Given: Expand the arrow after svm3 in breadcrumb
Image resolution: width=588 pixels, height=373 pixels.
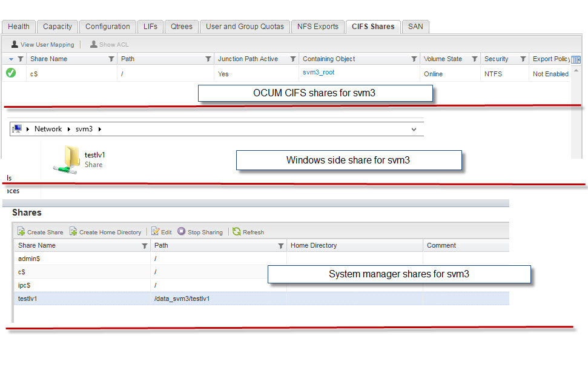Looking at the screenshot, I should coord(100,129).
